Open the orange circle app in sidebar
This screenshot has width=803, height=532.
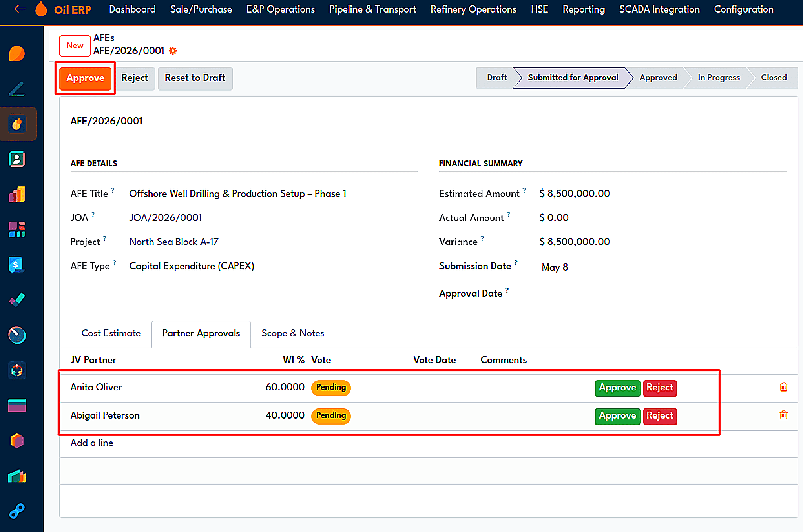(x=17, y=54)
